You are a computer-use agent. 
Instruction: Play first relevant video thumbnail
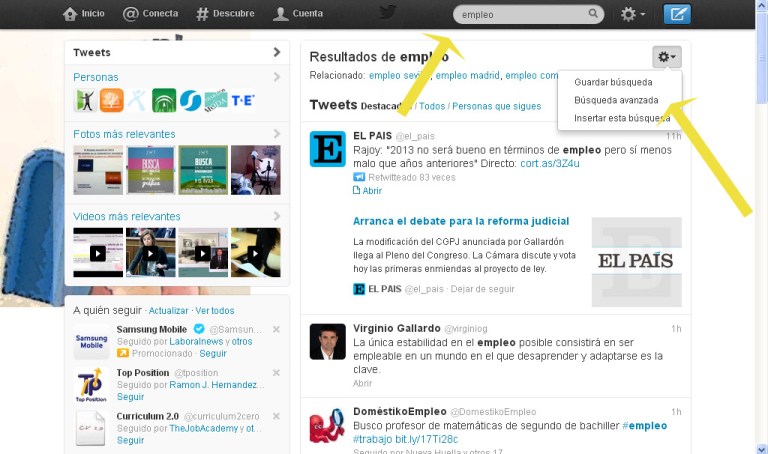coord(98,253)
